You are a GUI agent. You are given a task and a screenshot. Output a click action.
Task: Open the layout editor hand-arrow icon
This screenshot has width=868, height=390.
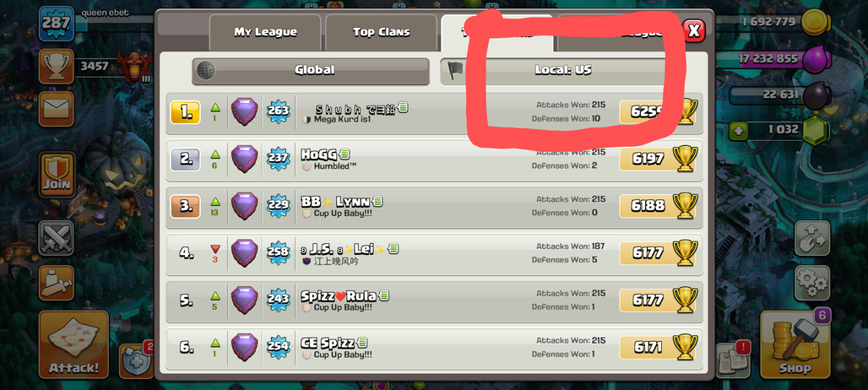click(x=812, y=238)
